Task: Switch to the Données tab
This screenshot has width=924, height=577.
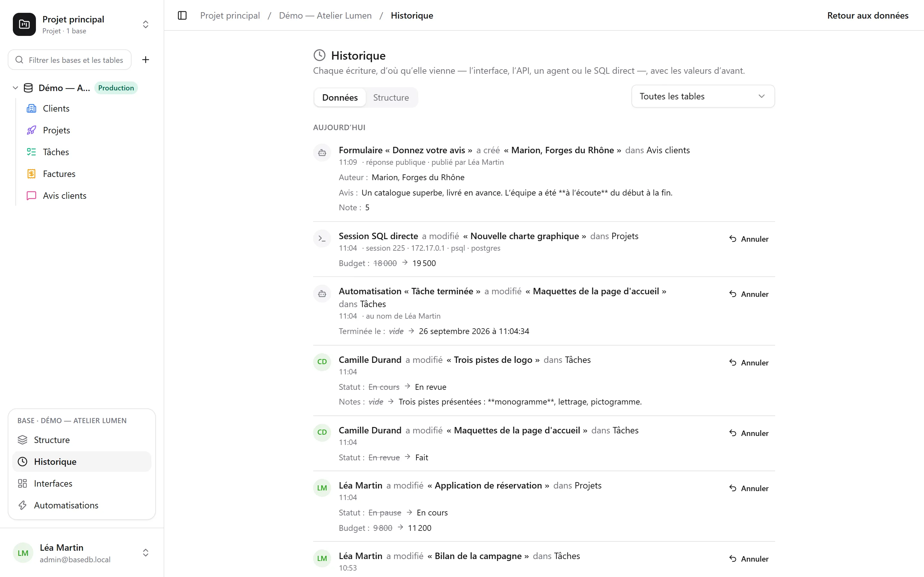Action: click(x=339, y=97)
